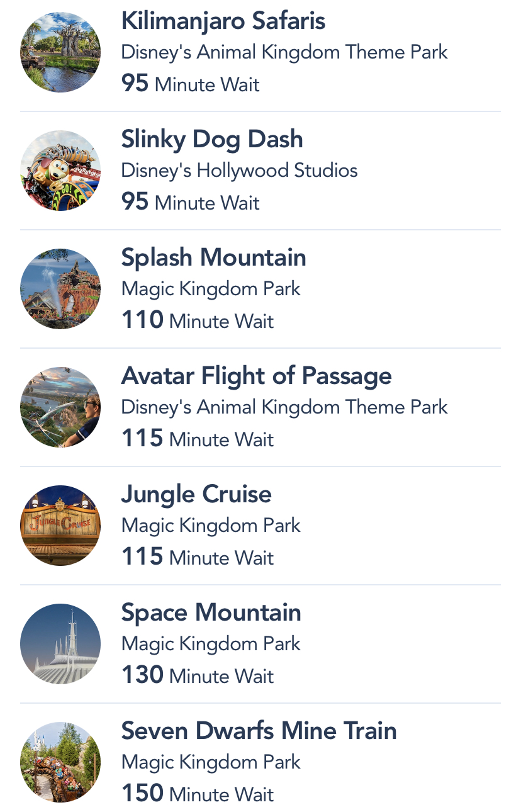Click Disney's Hollywood Studios park label
521x812 pixels.
click(x=239, y=171)
